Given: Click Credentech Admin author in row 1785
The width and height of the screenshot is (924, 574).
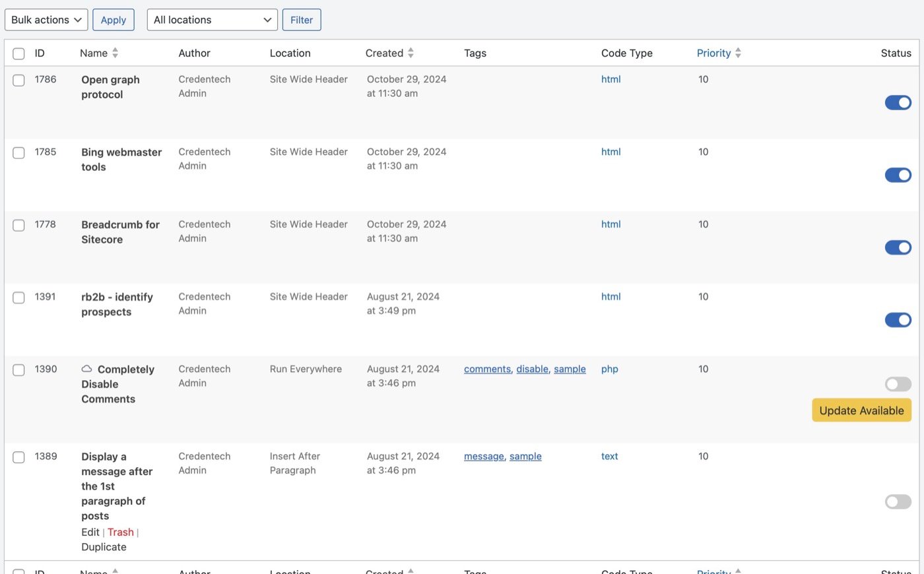Looking at the screenshot, I should tap(205, 159).
